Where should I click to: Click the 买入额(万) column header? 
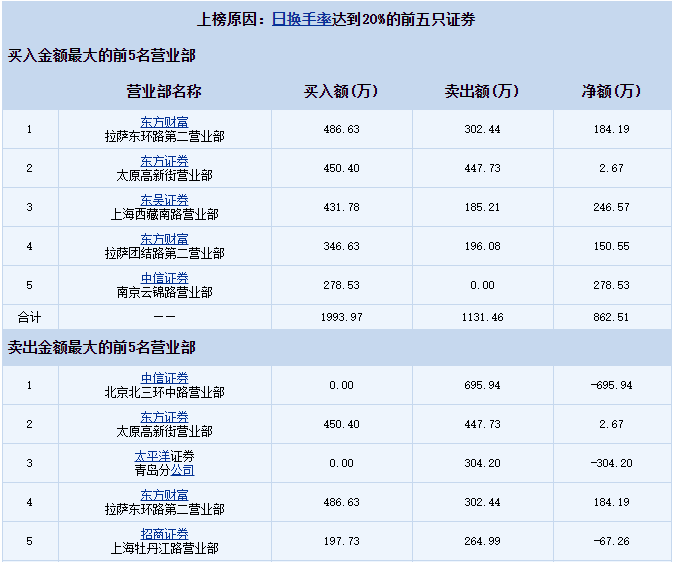(341, 91)
